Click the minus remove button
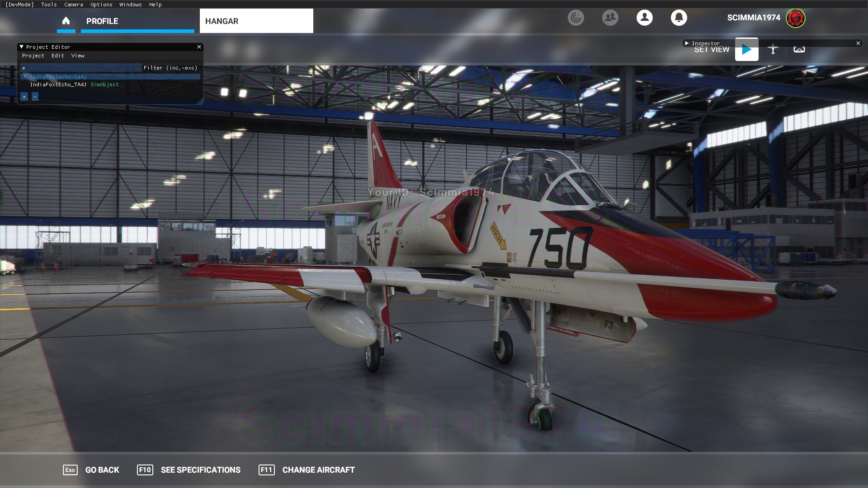 (35, 97)
